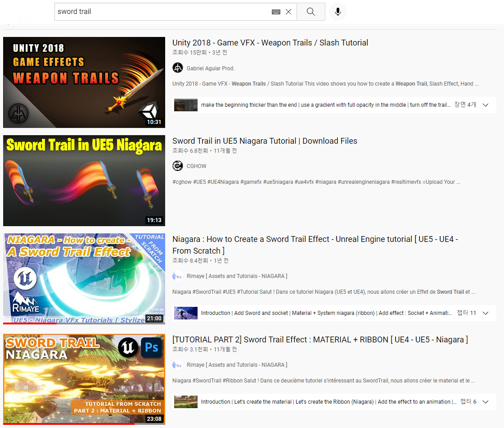Click chapter thumbnail in 'Add Sword and socket' row
This screenshot has width=504, height=428.
[186, 313]
